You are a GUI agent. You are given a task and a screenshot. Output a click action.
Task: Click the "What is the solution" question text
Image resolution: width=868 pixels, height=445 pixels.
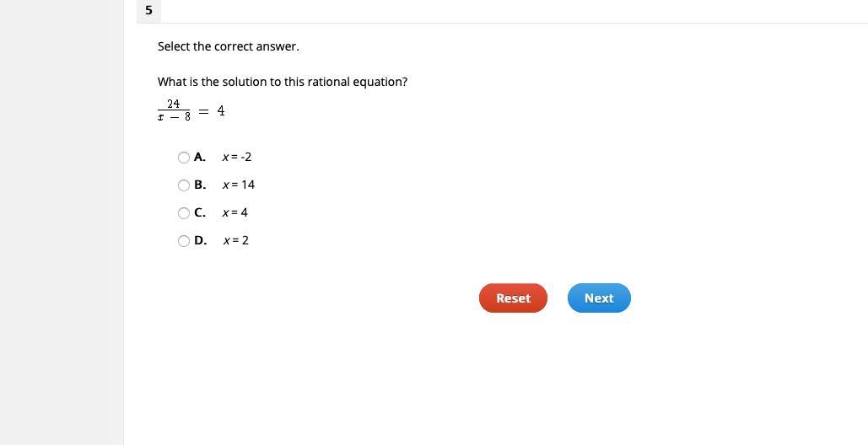tap(282, 82)
